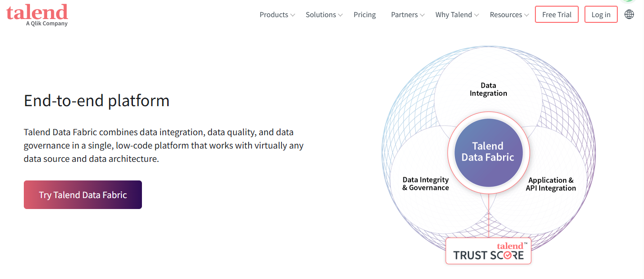Expand the Resources chevron arrow

click(x=526, y=15)
